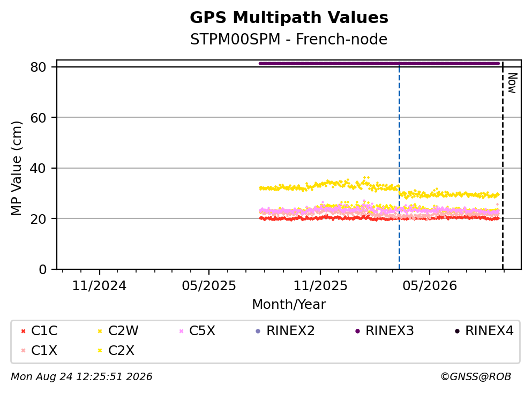Click the red C1C data series near 20 cm
Image resolution: width=532 pixels, height=393 pixels.
pyautogui.click(x=379, y=218)
